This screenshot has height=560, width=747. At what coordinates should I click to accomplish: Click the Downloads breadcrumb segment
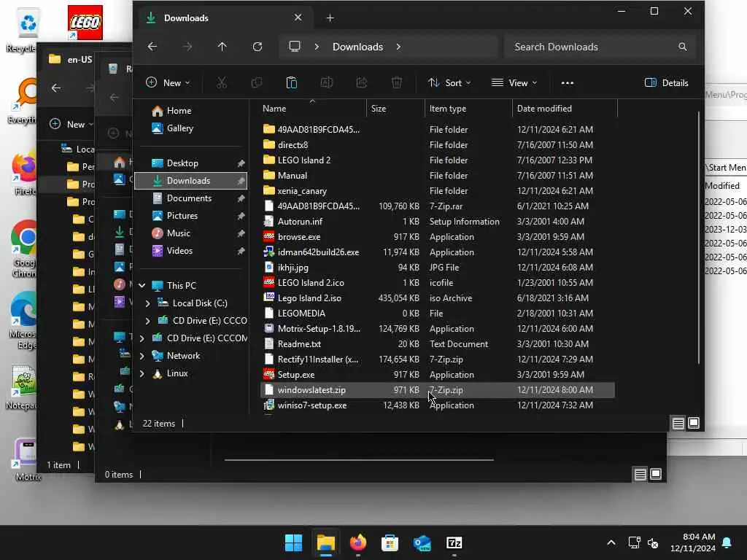pyautogui.click(x=357, y=47)
